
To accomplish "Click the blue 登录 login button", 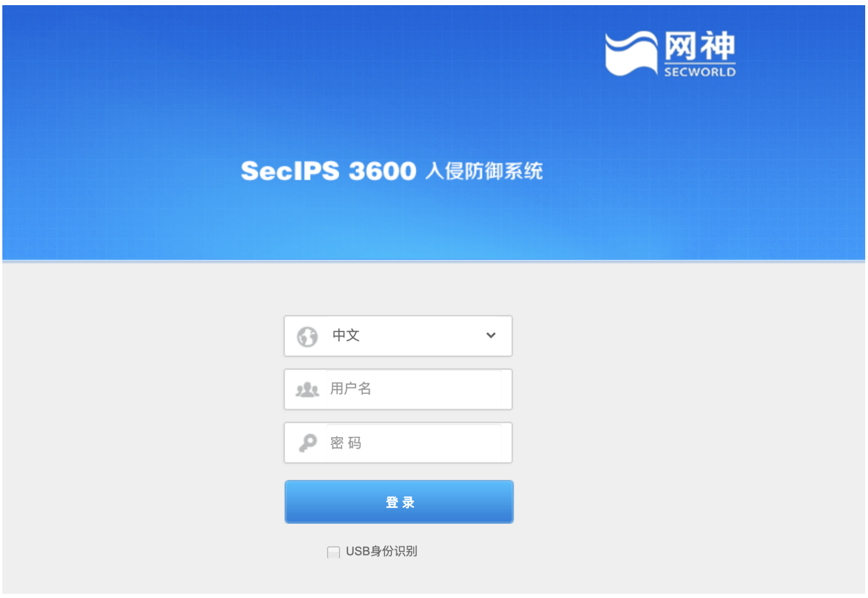I will coord(399,502).
